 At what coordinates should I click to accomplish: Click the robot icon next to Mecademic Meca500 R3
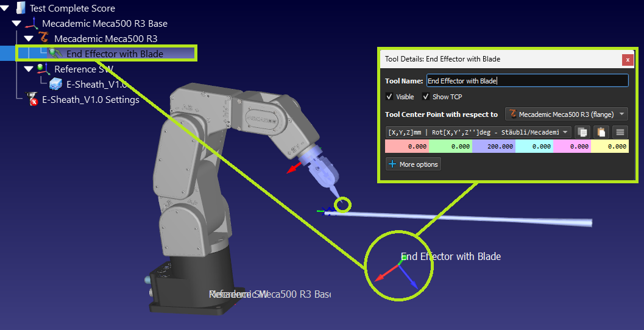pos(43,38)
